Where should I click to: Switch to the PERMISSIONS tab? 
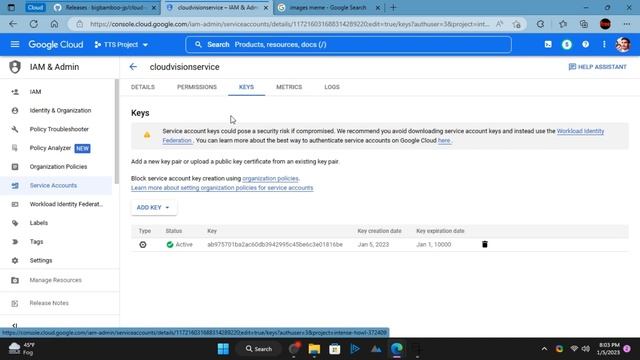(197, 87)
